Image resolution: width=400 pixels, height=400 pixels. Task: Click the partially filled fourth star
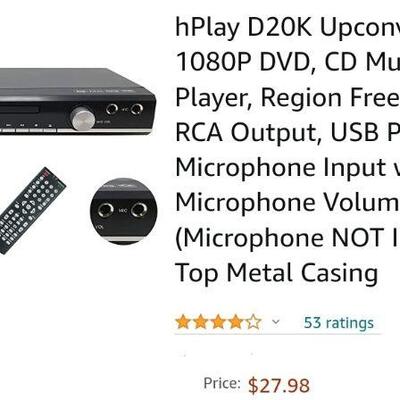point(236,322)
